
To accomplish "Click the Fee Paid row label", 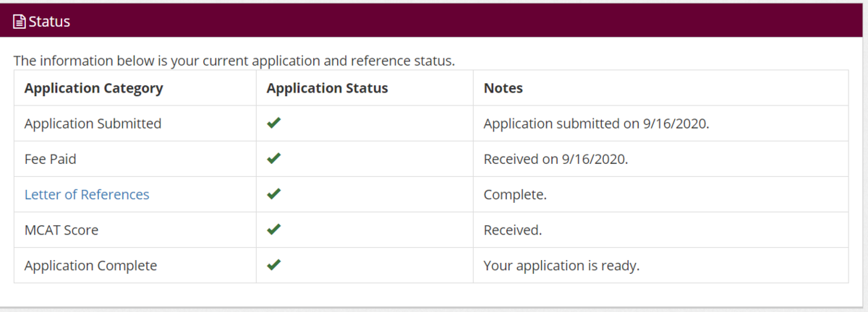I will [x=51, y=159].
